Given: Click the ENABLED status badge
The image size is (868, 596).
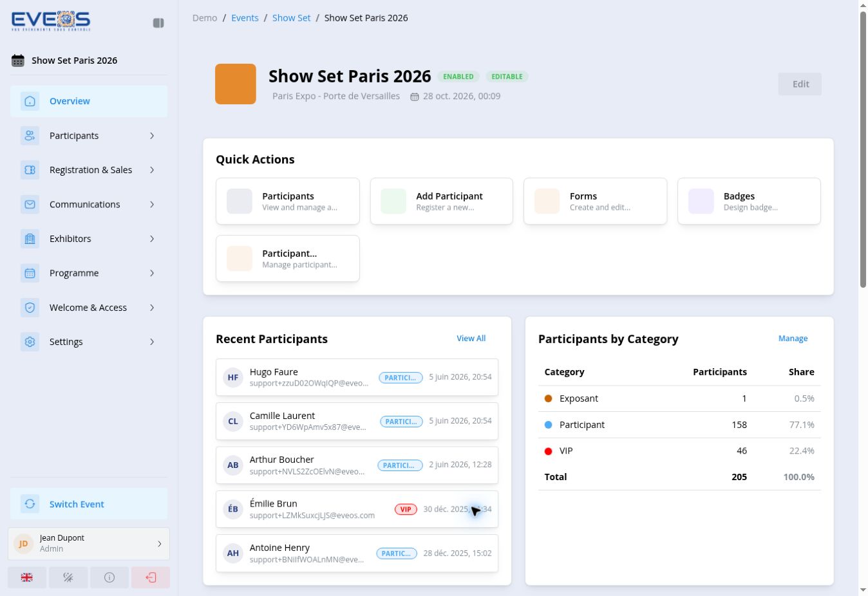Looking at the screenshot, I should point(458,77).
